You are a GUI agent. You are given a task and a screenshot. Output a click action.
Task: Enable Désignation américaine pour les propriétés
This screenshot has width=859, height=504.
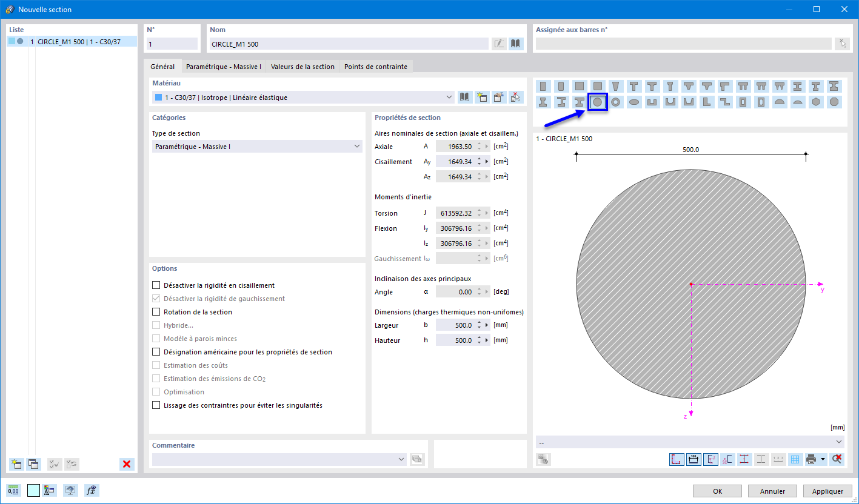[156, 351]
